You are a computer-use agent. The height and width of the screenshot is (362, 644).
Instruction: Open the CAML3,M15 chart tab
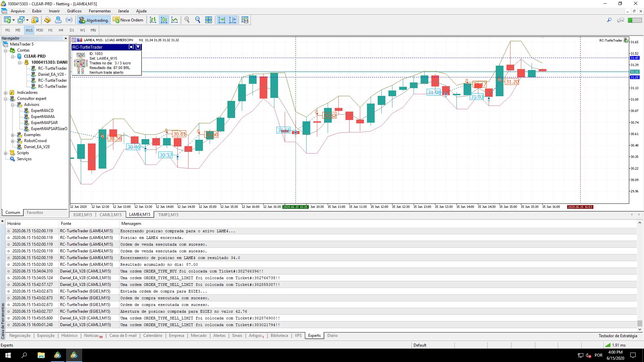coord(110,215)
